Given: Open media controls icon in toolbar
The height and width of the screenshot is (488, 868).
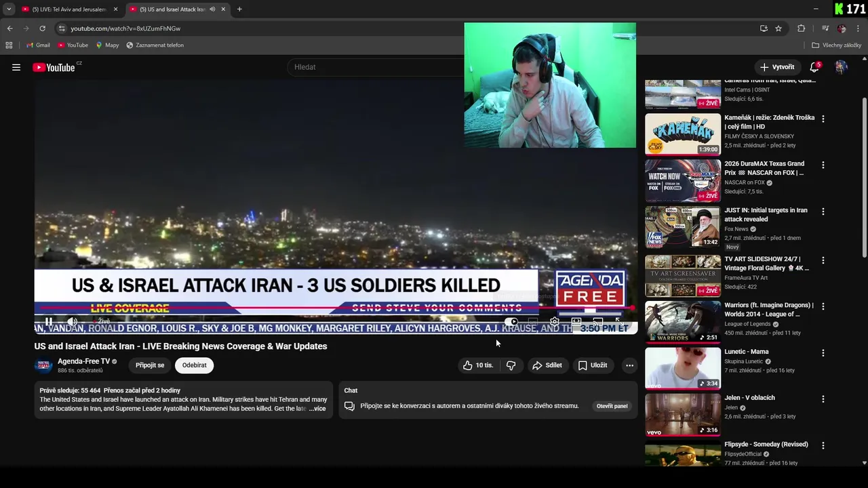Looking at the screenshot, I should 825,28.
